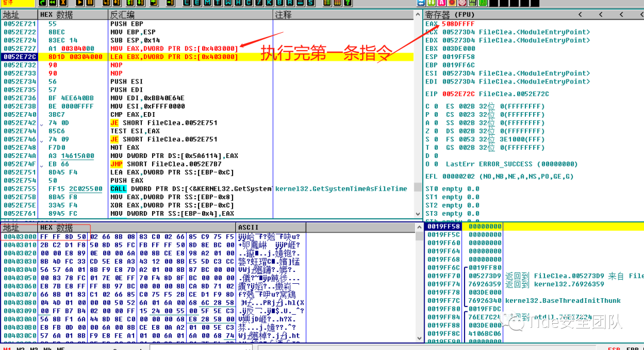Click the X terminate icon in toolbar
The width and height of the screenshot is (644, 350).
pyautogui.click(x=63, y=3)
